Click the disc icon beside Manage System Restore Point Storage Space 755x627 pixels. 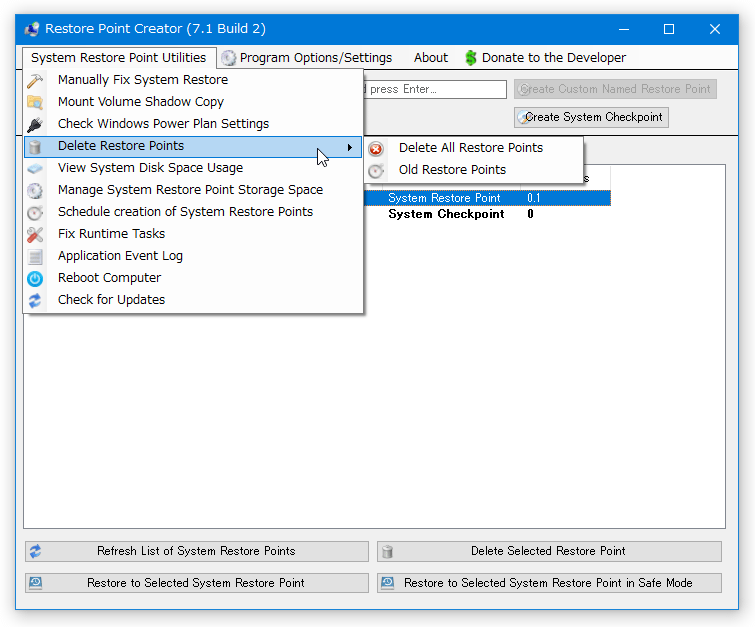[x=35, y=191]
